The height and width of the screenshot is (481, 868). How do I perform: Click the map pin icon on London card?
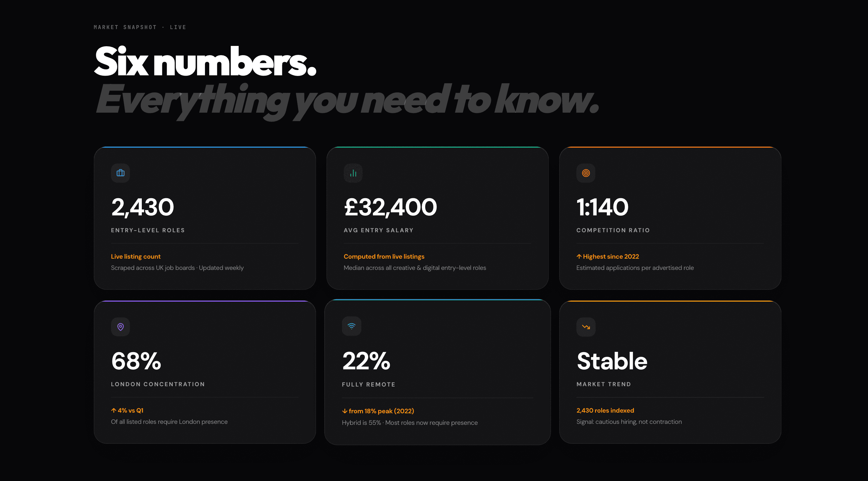click(120, 327)
